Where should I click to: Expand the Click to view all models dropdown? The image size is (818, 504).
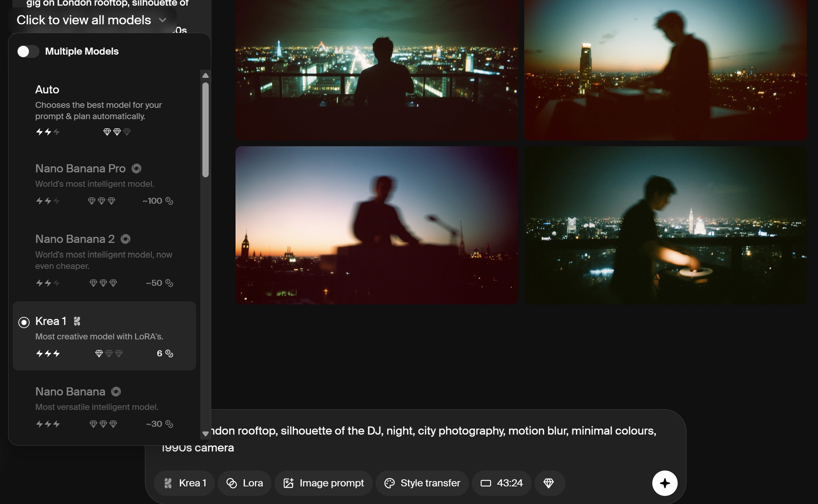[x=92, y=20]
